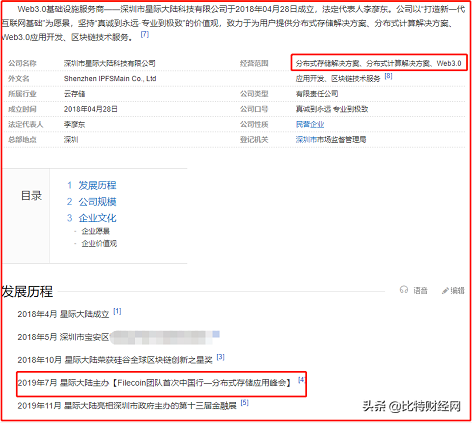Jump to 公司规模 in the contents
This screenshot has width=472, height=423.
(x=97, y=202)
